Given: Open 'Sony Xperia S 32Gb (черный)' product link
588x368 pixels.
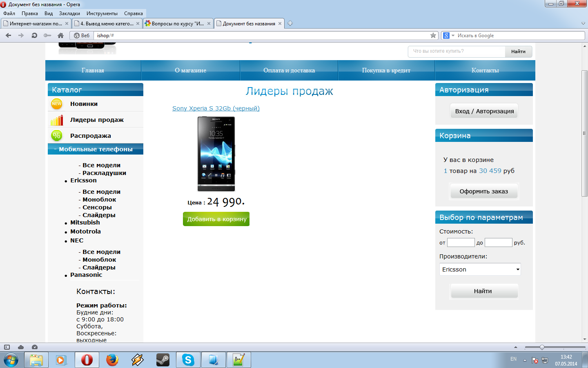Looking at the screenshot, I should click(216, 108).
